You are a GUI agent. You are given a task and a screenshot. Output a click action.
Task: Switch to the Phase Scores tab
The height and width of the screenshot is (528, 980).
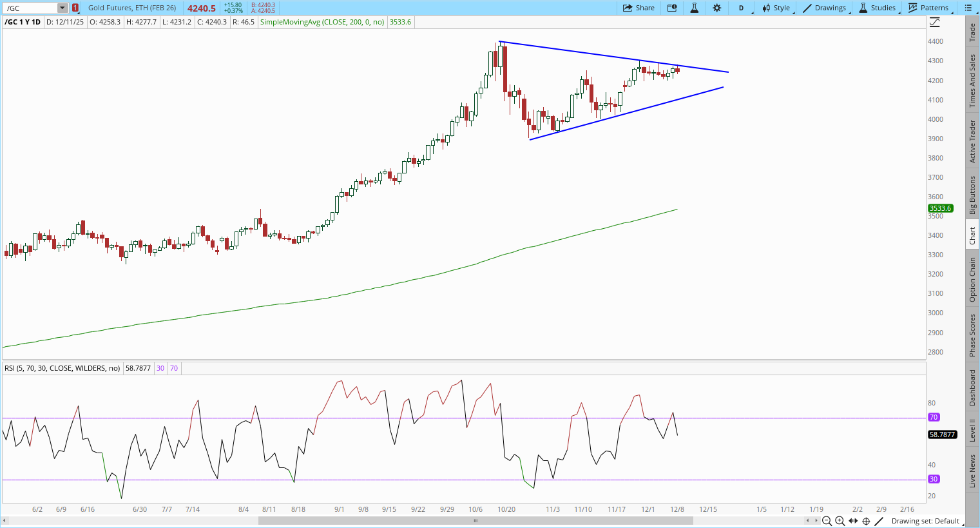coord(972,335)
